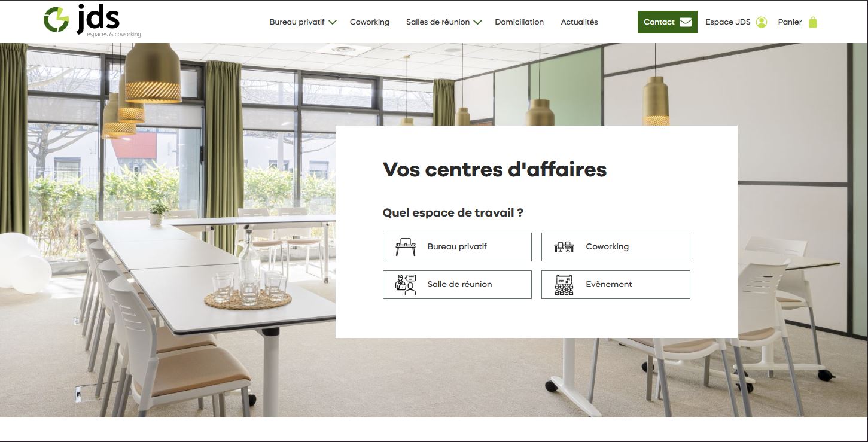Select the Bureau privatif workspace option
The width and height of the screenshot is (868, 442).
point(457,247)
